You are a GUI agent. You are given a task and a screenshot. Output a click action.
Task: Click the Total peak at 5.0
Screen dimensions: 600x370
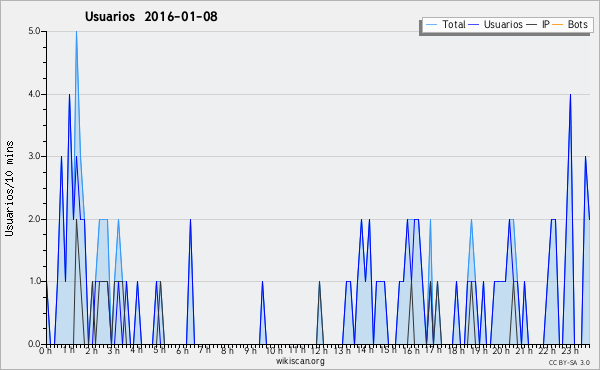[x=77, y=32]
